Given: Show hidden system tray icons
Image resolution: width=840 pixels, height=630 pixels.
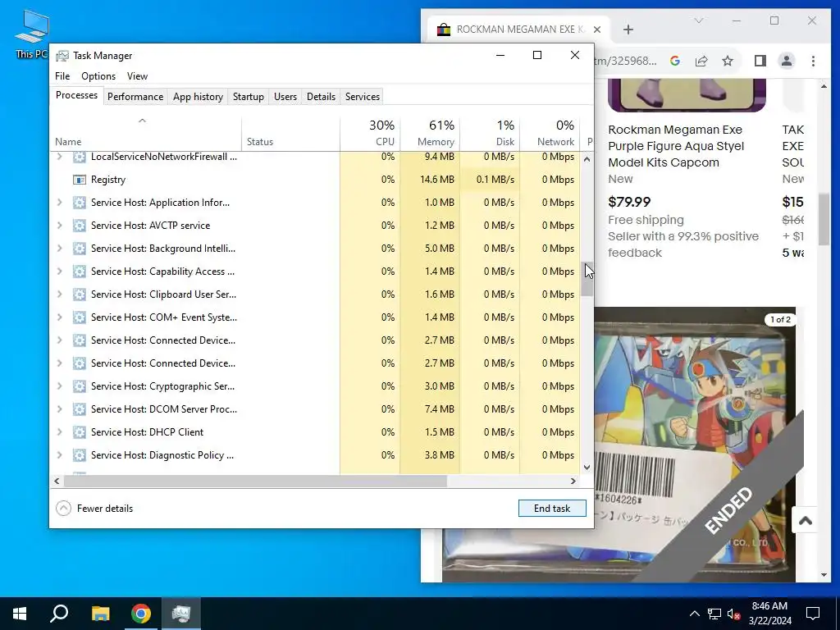Looking at the screenshot, I should (694, 614).
